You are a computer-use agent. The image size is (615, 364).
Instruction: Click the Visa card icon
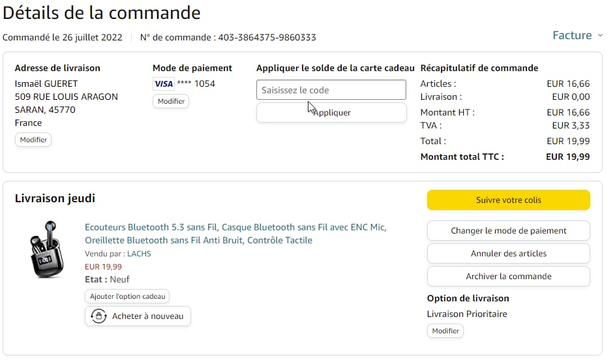click(163, 83)
